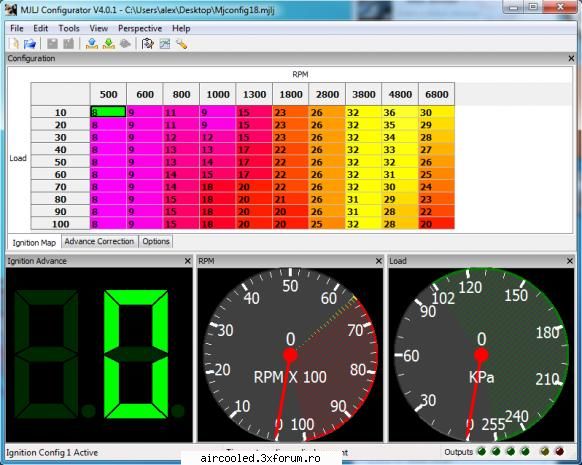Select the 6800 RPM column header
Screen dimensions: 582x465
[x=436, y=94]
